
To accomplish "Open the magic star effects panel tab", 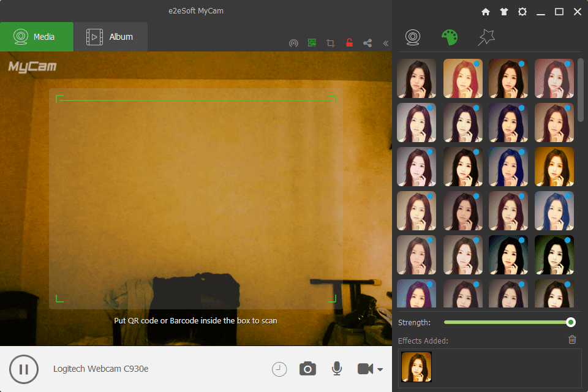I will (x=486, y=37).
